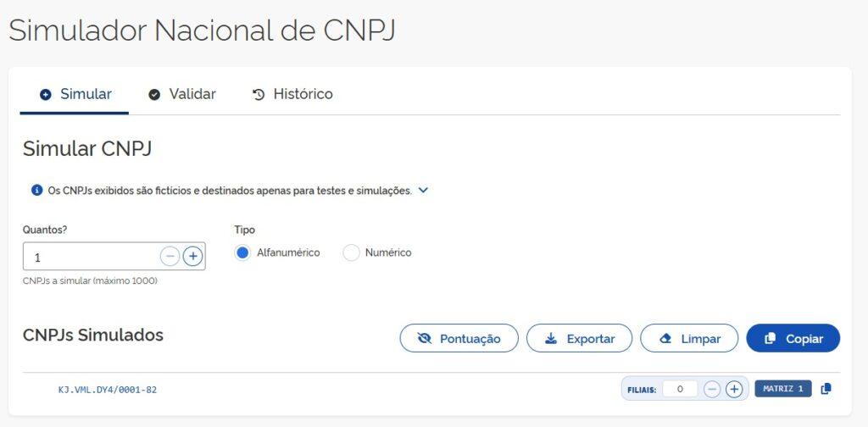Increase Filiais count with plus icon

click(734, 389)
